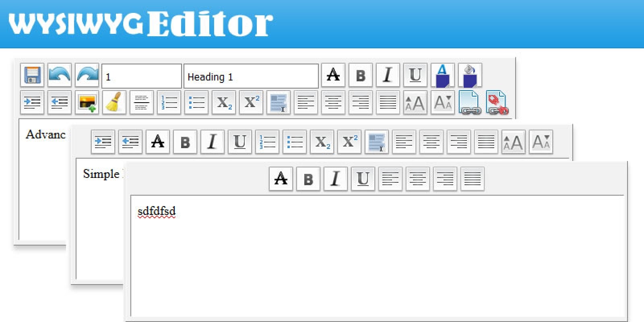644x322 pixels.
Task: Toggle underline in the simple editor toolbar
Action: click(240, 142)
